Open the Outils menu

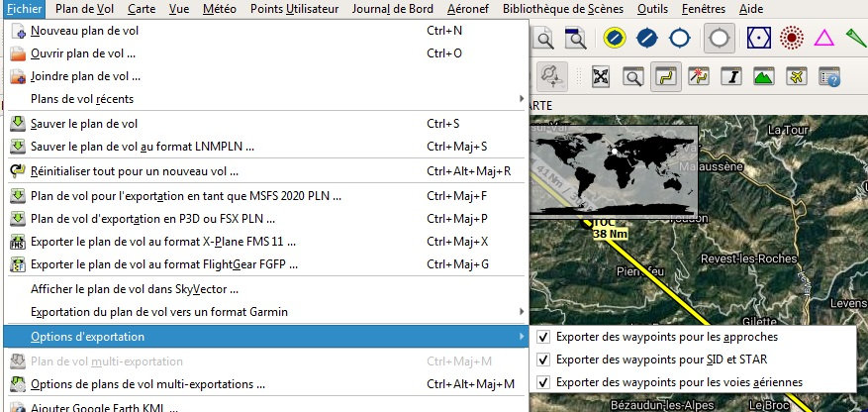pos(652,9)
